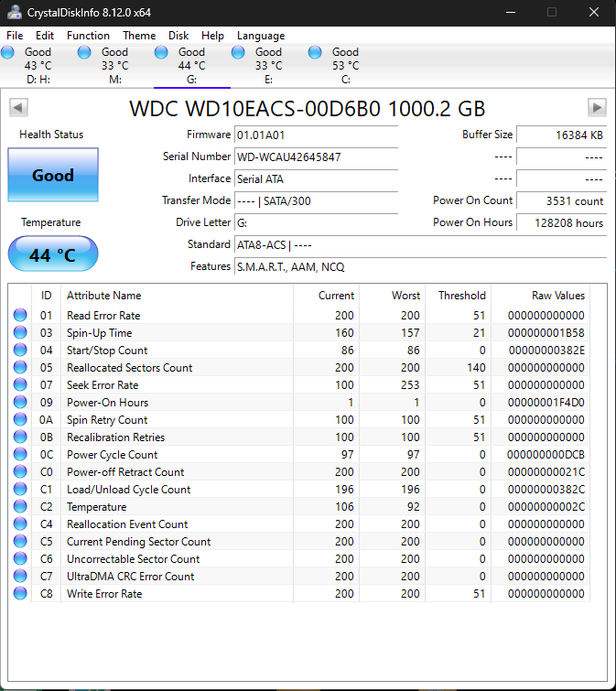
Task: Click status orb for Spin Retry Count
Action: 20,419
